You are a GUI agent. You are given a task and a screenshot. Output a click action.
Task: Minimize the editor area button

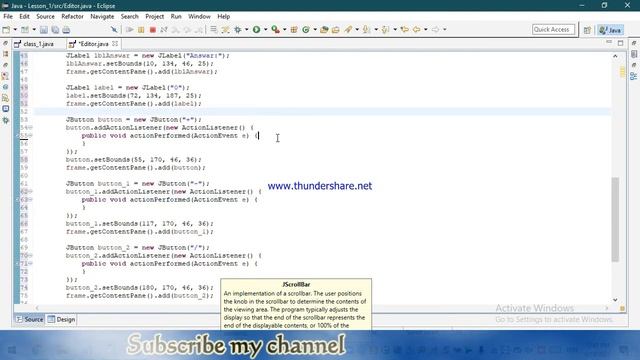(609, 42)
